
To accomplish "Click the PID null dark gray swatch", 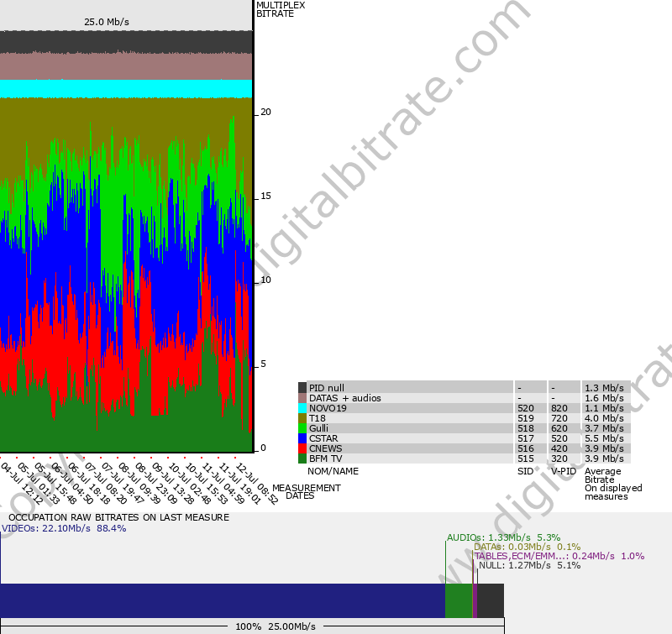I will click(302, 388).
